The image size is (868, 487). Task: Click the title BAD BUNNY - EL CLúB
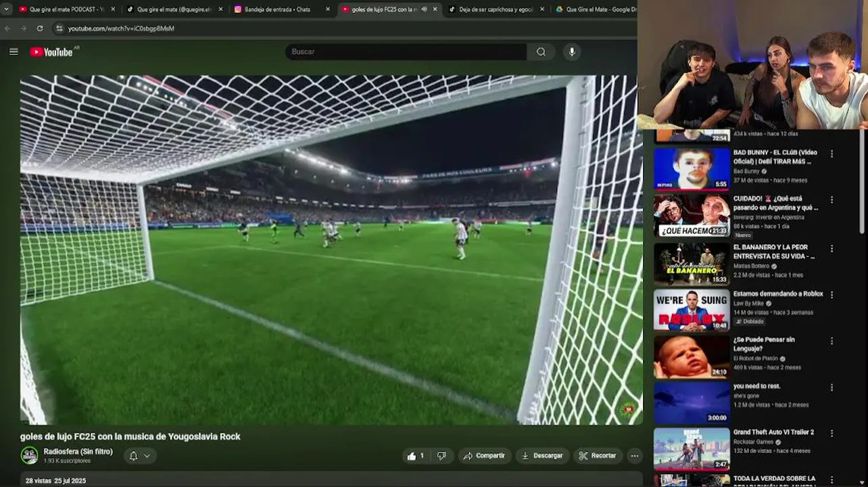775,157
